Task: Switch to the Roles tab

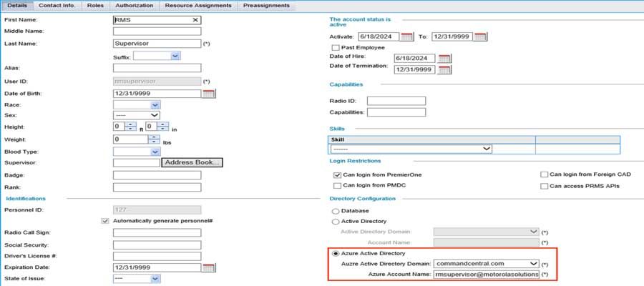Action: [94, 6]
